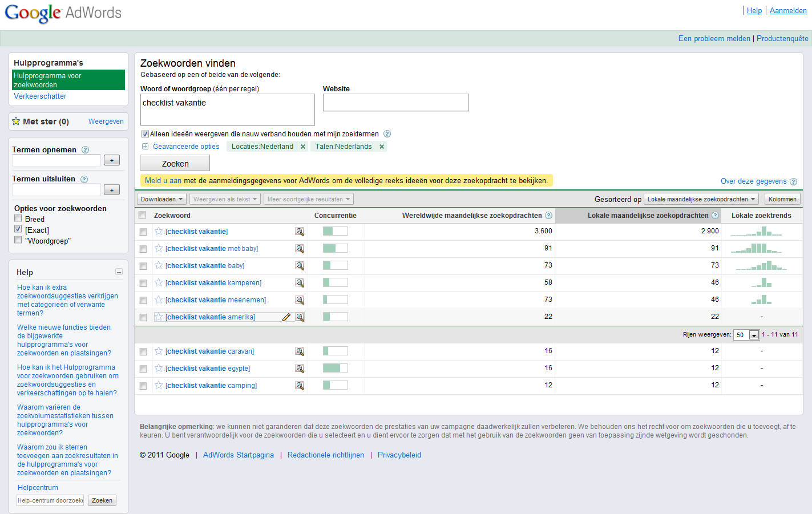The height and width of the screenshot is (514, 812).
Task: Star the keyword checklist vakantie camping
Action: (x=159, y=386)
